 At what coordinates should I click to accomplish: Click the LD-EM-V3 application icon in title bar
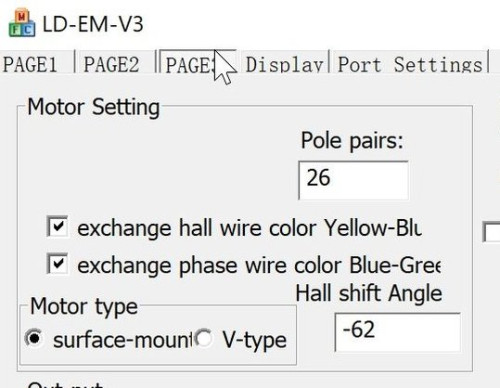(x=22, y=23)
